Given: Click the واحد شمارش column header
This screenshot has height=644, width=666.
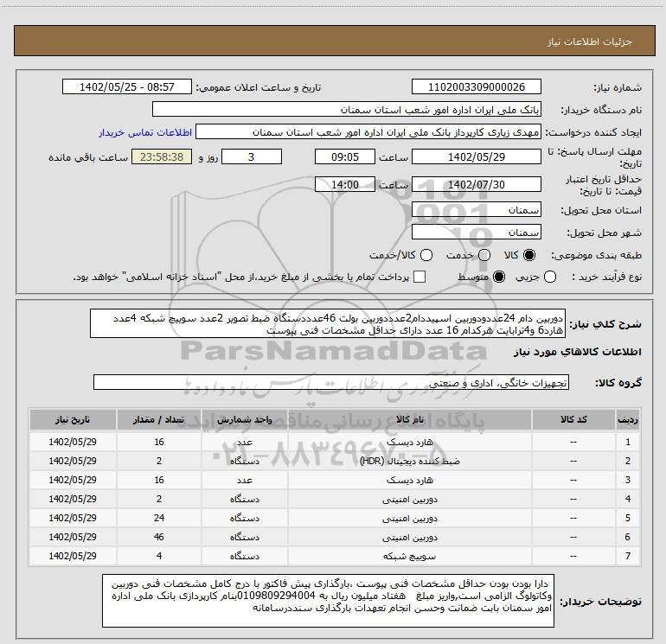Looking at the screenshot, I should (x=245, y=420).
